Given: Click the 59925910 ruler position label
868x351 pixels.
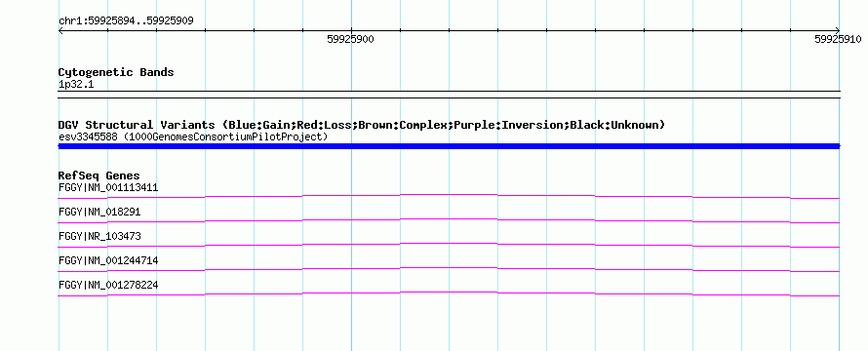Looking at the screenshot, I should point(838,39).
